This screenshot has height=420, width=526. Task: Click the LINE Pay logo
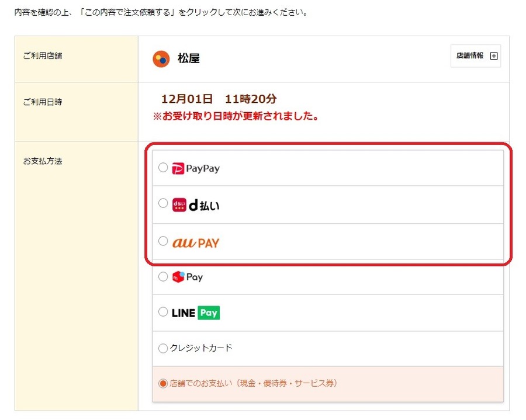[x=196, y=313]
